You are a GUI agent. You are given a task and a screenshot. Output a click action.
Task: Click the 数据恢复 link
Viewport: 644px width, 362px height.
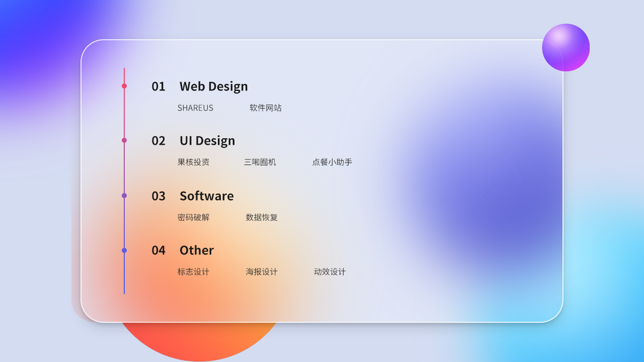click(261, 217)
